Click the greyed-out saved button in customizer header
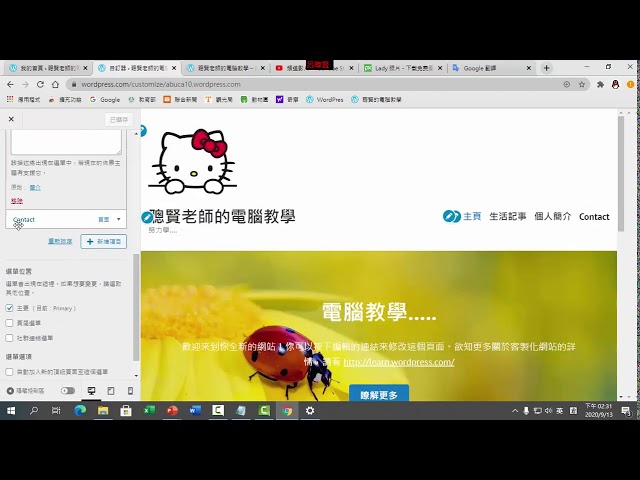 pos(119,120)
